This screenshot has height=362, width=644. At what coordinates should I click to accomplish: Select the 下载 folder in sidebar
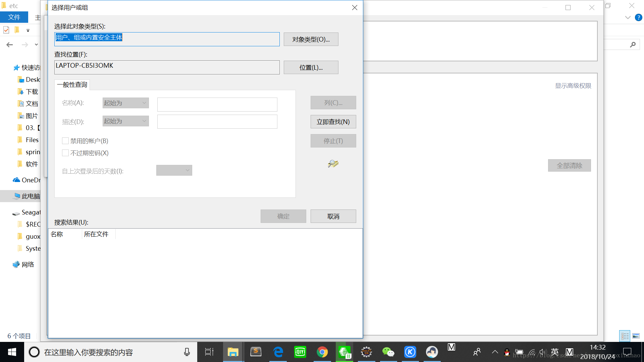pos(28,92)
